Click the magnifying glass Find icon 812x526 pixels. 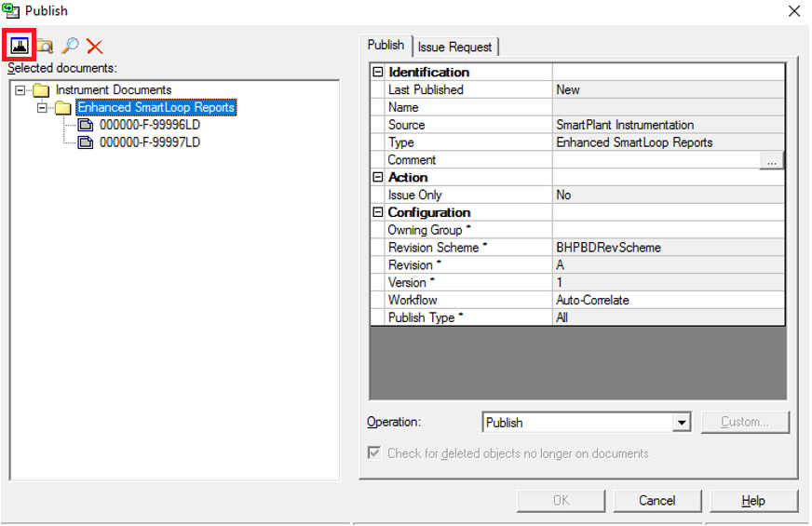[x=70, y=46]
